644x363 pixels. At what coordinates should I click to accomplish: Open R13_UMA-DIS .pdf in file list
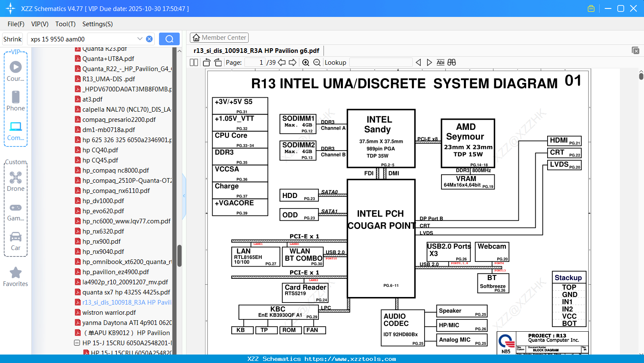109,79
